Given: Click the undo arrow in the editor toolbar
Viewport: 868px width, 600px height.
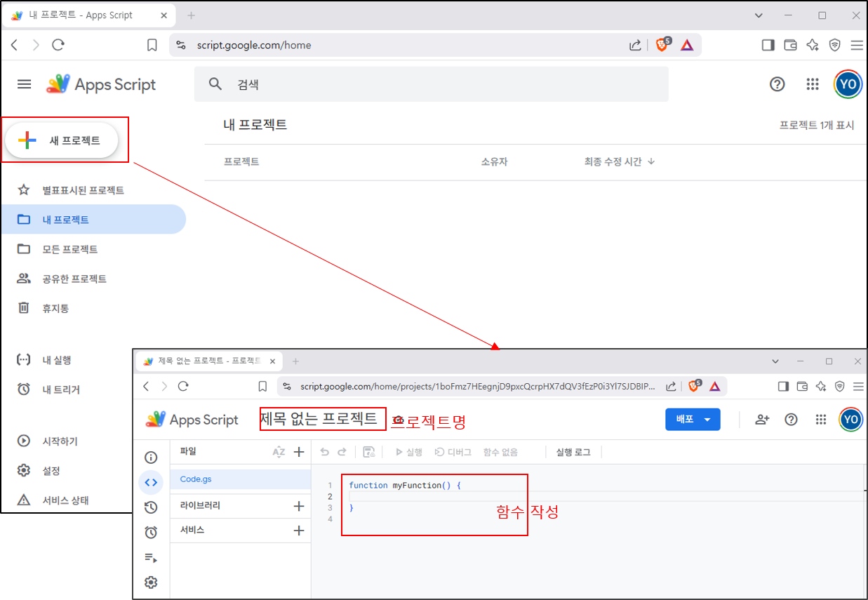Looking at the screenshot, I should 324,453.
